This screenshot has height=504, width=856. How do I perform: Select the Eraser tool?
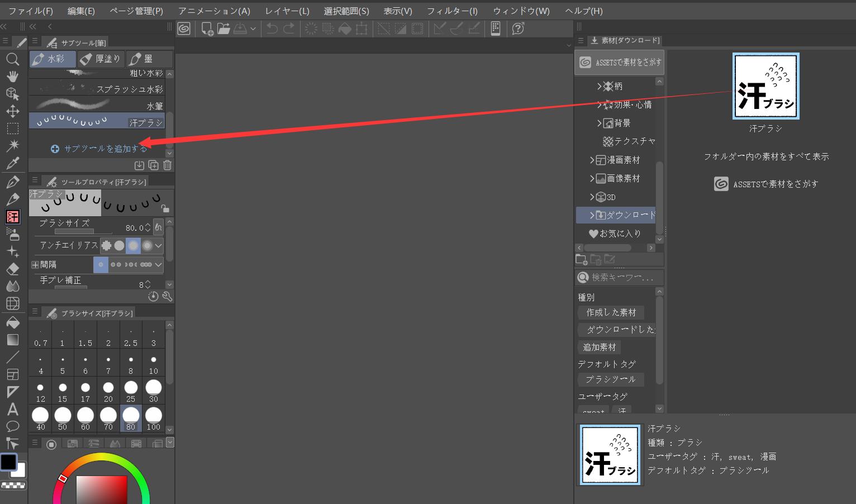coord(12,269)
